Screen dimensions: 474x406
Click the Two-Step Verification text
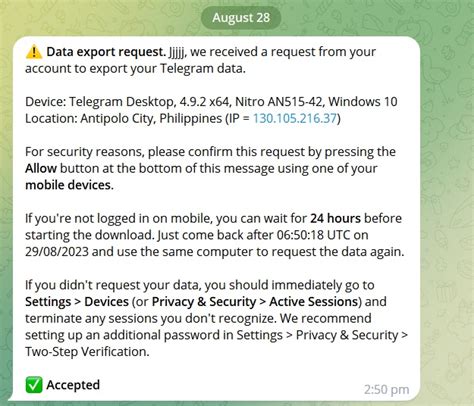87,352
